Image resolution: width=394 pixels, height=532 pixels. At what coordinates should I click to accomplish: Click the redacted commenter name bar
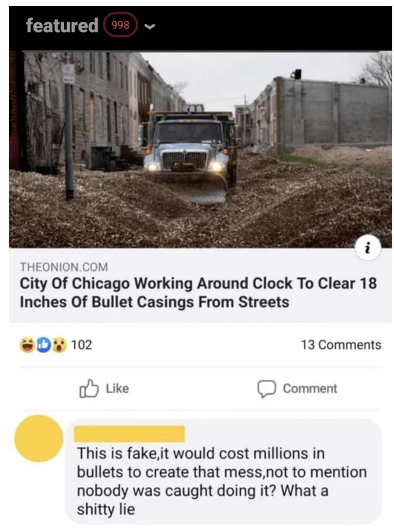pyautogui.click(x=129, y=434)
